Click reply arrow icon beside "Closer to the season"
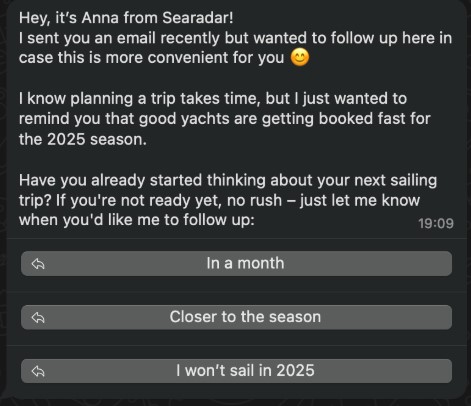Image resolution: width=471 pixels, height=406 pixels. point(38,317)
